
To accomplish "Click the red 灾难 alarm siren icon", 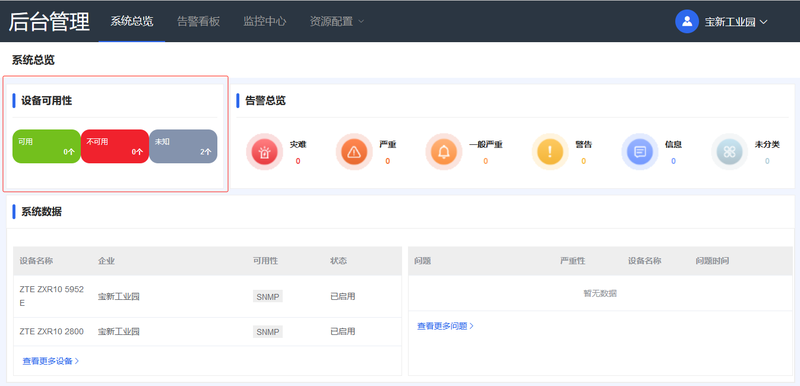I will point(264,151).
